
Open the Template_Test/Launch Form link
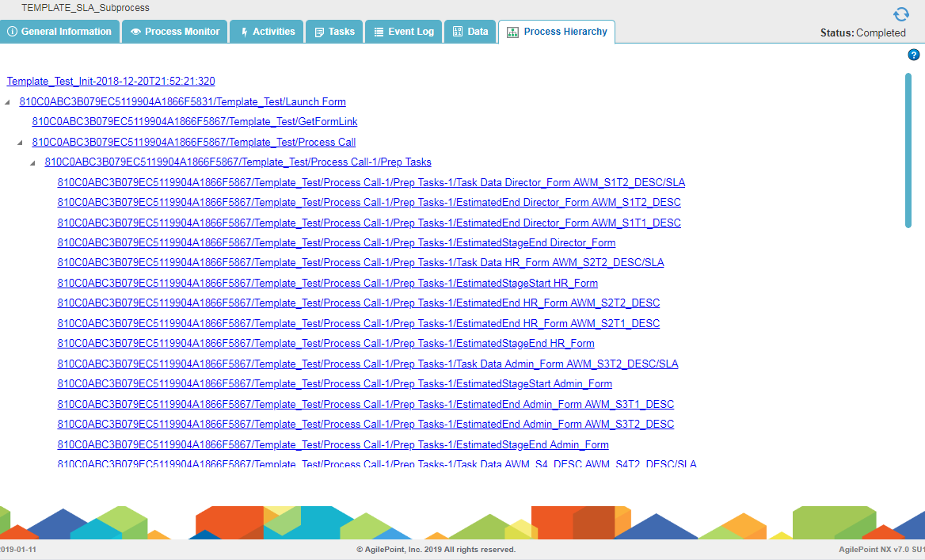pyautogui.click(x=182, y=102)
